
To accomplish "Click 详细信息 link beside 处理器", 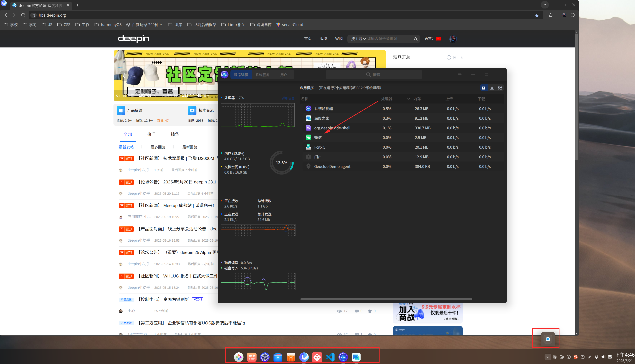I will click(288, 98).
